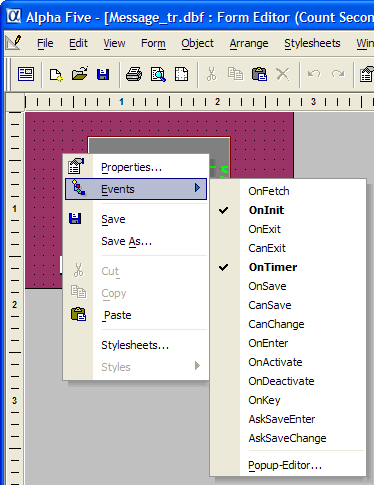Click the Redo arrow toolbar icon
The width and height of the screenshot is (374, 485).
point(338,74)
